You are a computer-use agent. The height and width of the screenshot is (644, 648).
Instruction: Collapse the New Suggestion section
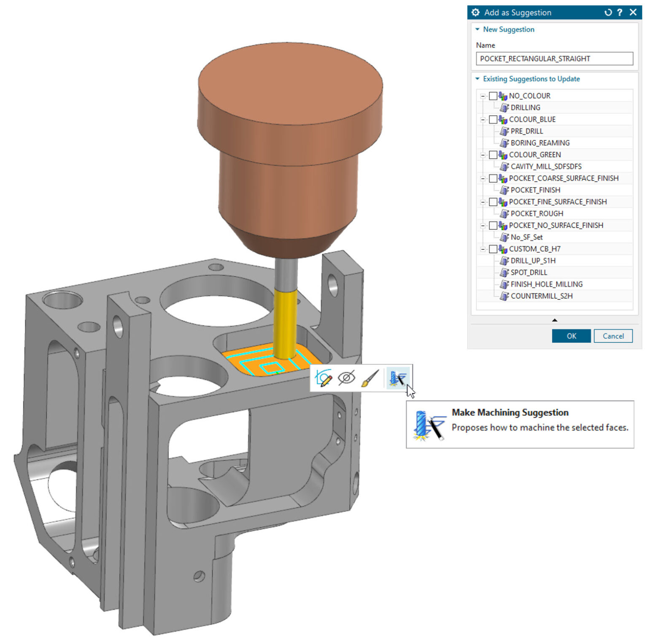pyautogui.click(x=478, y=30)
